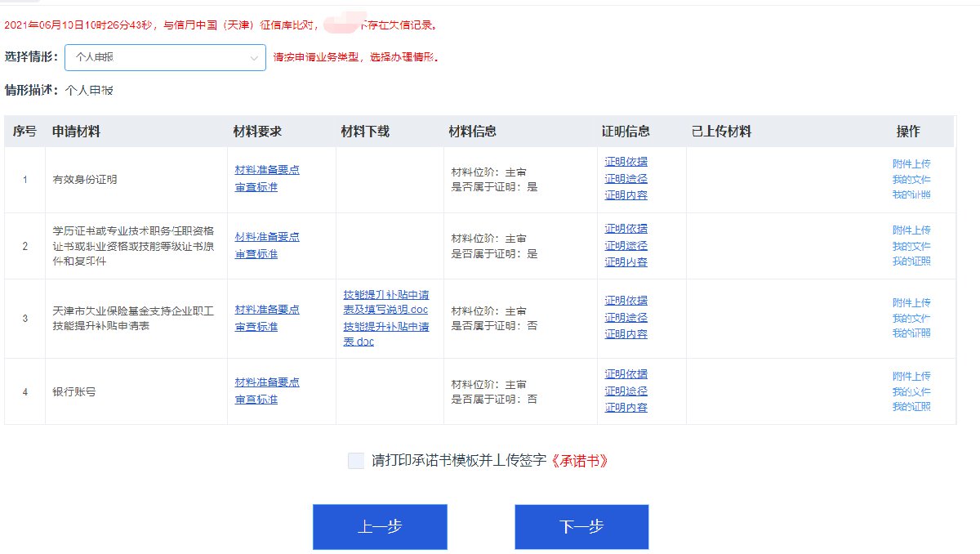Image resolution: width=980 pixels, height=554 pixels.
Task: Download 技能提升补贴申请表及填写说明.doc file
Action: [x=385, y=302]
